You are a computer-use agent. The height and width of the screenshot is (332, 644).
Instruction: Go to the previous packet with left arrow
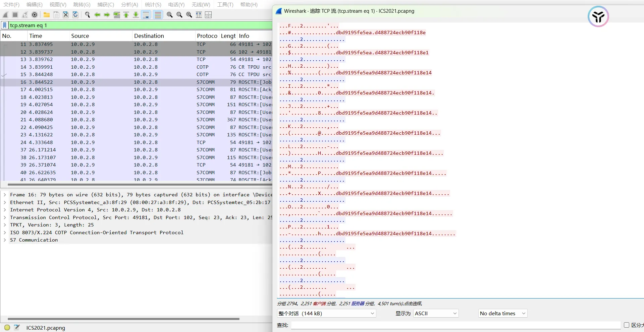pos(97,15)
